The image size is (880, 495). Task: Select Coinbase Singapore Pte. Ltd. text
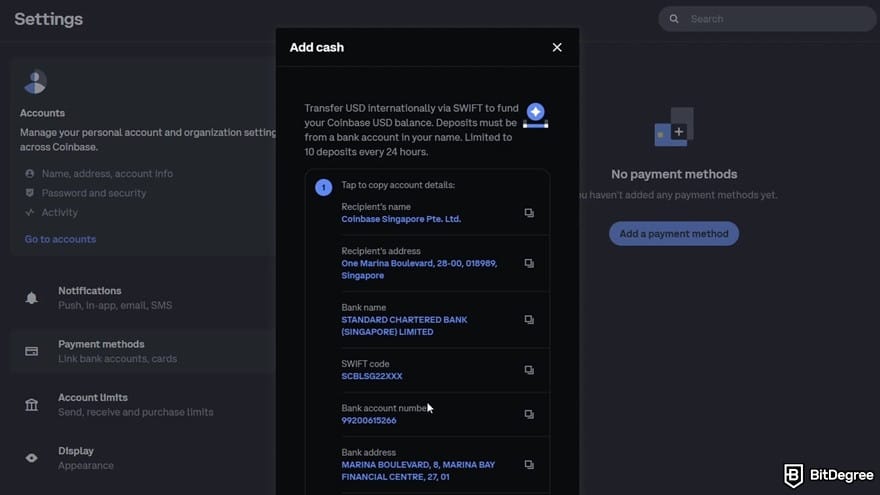pyautogui.click(x=401, y=219)
